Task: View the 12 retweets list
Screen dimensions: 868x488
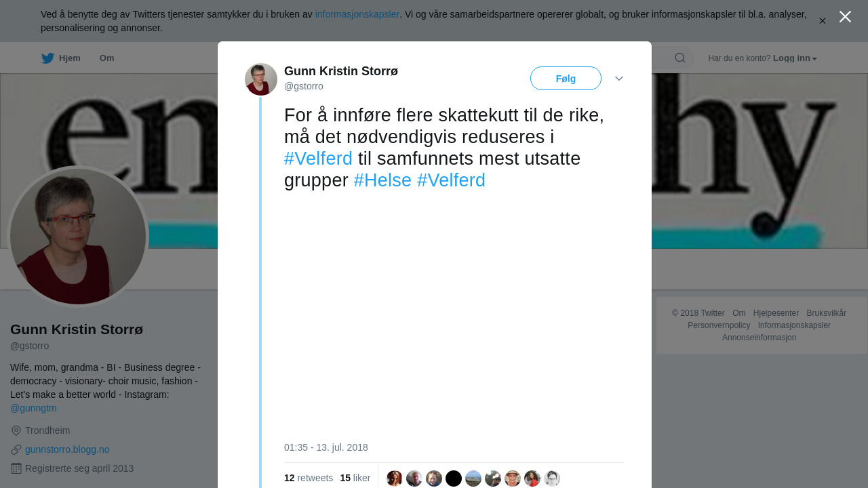Action: point(309,478)
